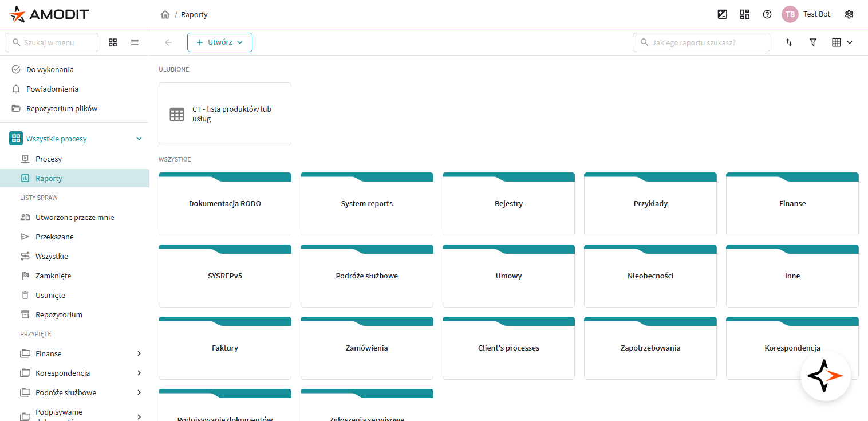This screenshot has height=421, width=868.
Task: Expand the Finanse pinned folder
Action: [x=139, y=353]
